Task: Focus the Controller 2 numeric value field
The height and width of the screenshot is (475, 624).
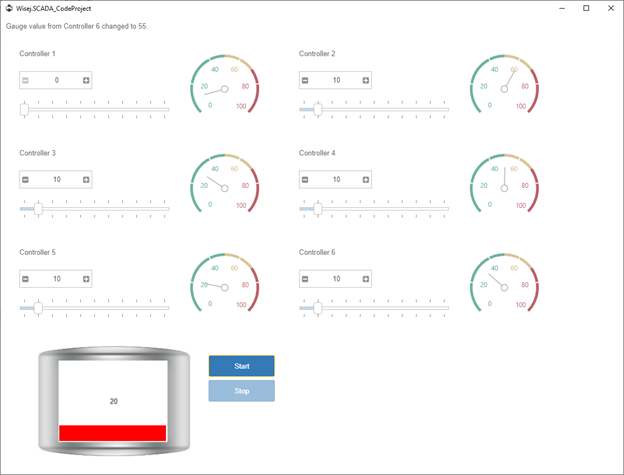Action: click(335, 80)
